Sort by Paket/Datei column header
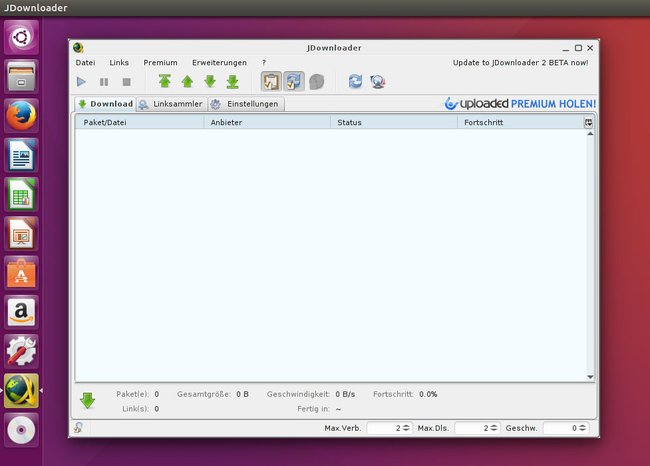650x466 pixels. [139, 122]
